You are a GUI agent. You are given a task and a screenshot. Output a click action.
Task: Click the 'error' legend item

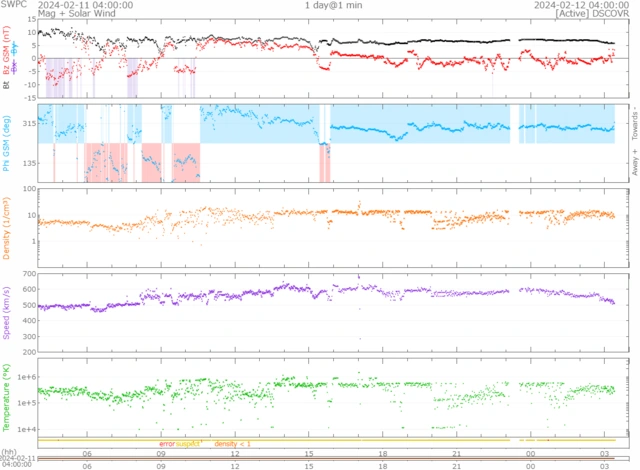167,443
